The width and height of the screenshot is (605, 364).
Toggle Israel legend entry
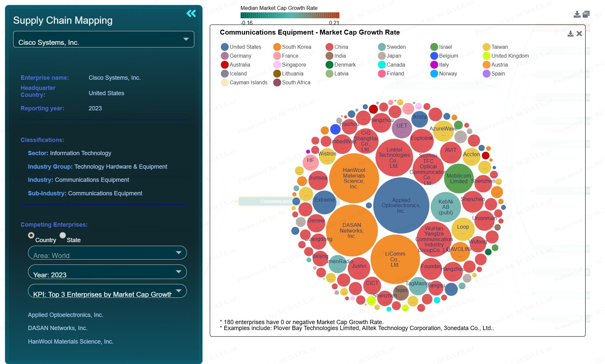(x=441, y=47)
